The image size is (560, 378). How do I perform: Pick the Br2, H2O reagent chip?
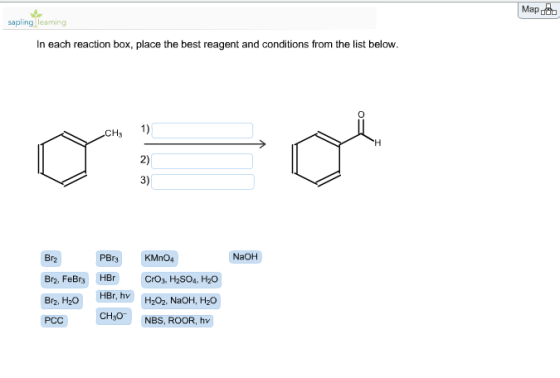click(x=62, y=301)
